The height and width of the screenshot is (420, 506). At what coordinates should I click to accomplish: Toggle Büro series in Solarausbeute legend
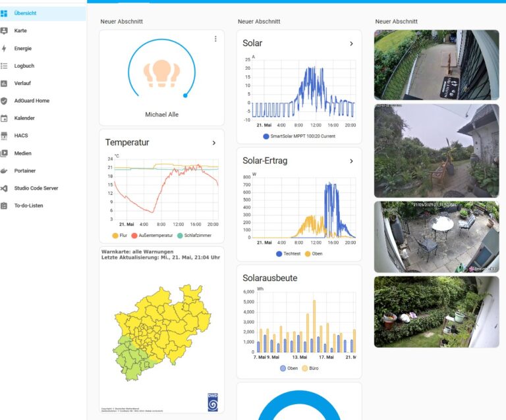(x=310, y=368)
